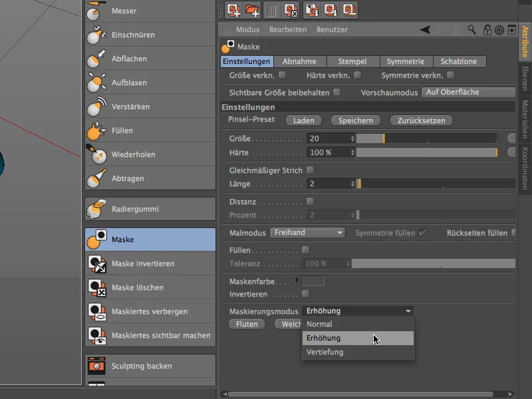Click the Größe slider bar
532x399 pixels.
[426, 138]
